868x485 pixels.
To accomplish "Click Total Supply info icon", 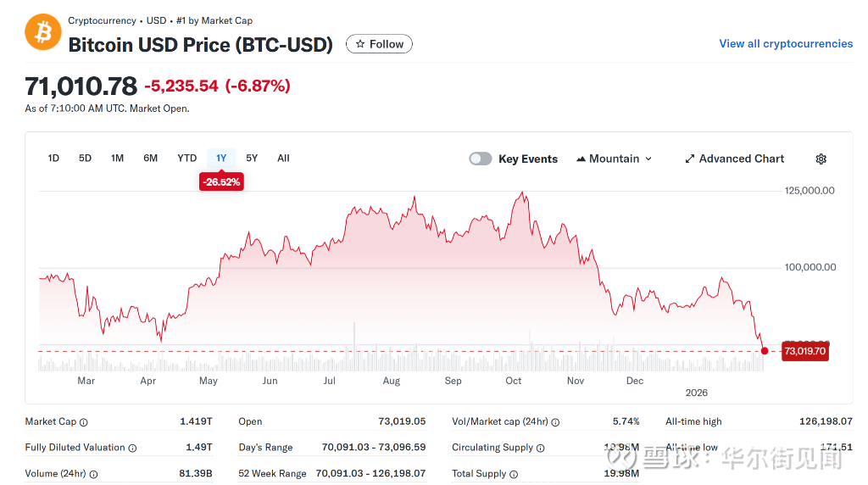I will pos(514,475).
